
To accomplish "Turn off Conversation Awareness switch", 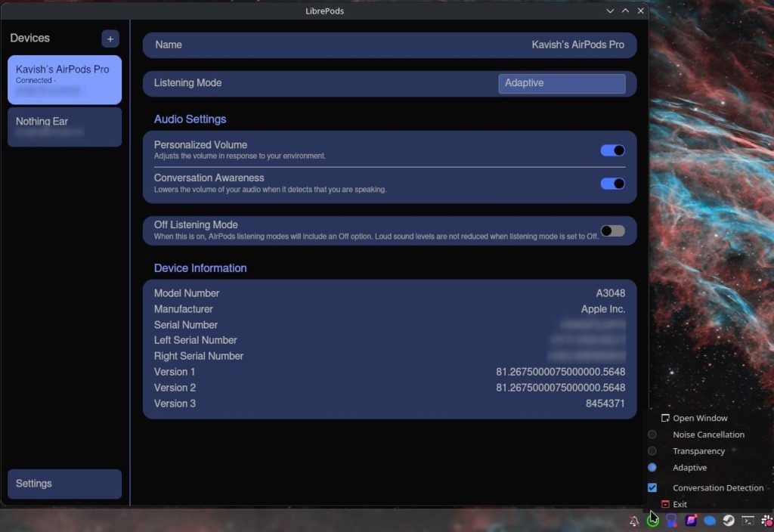I will [x=612, y=184].
